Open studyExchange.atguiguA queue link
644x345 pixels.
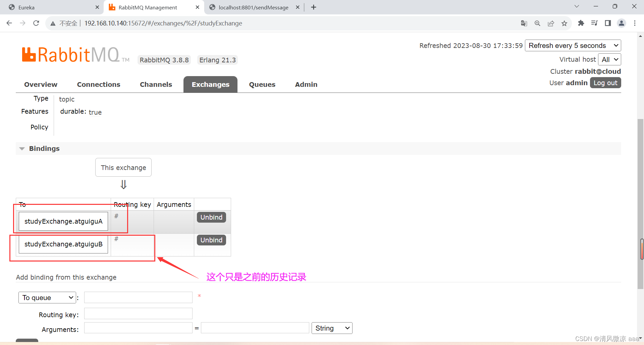(63, 221)
